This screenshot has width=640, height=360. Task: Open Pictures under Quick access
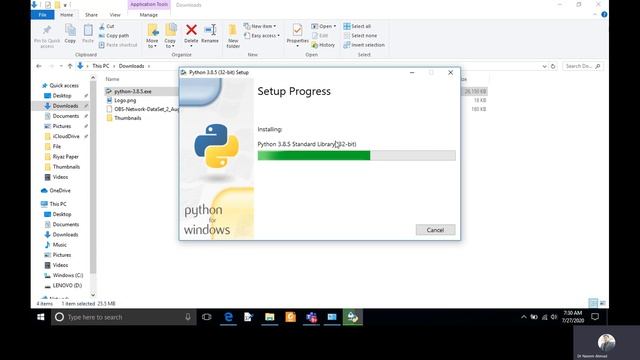click(x=62, y=127)
